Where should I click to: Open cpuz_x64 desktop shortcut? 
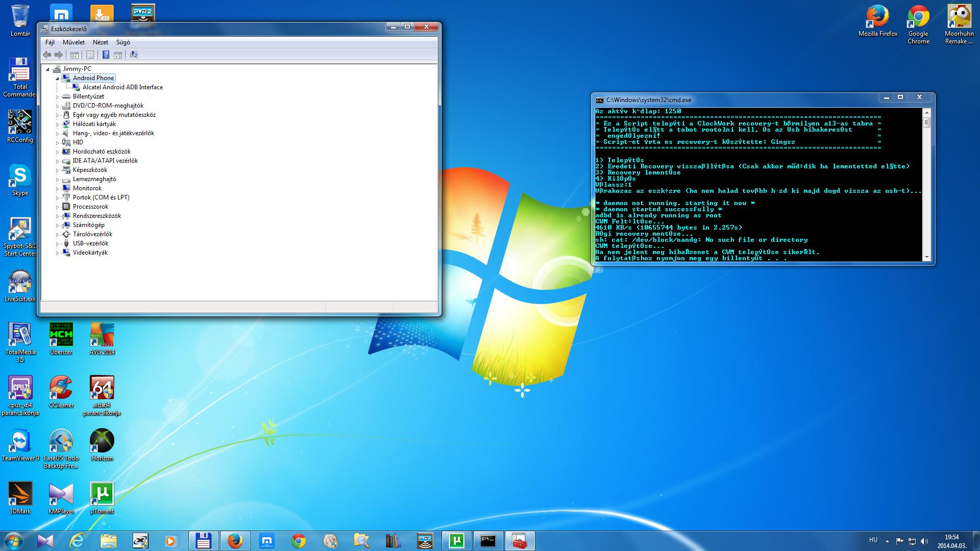point(20,396)
